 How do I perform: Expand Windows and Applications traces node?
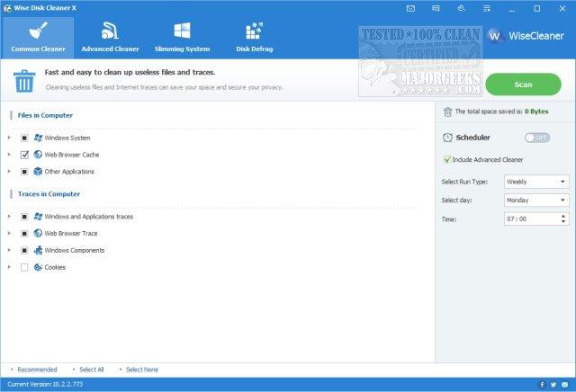tap(9, 216)
